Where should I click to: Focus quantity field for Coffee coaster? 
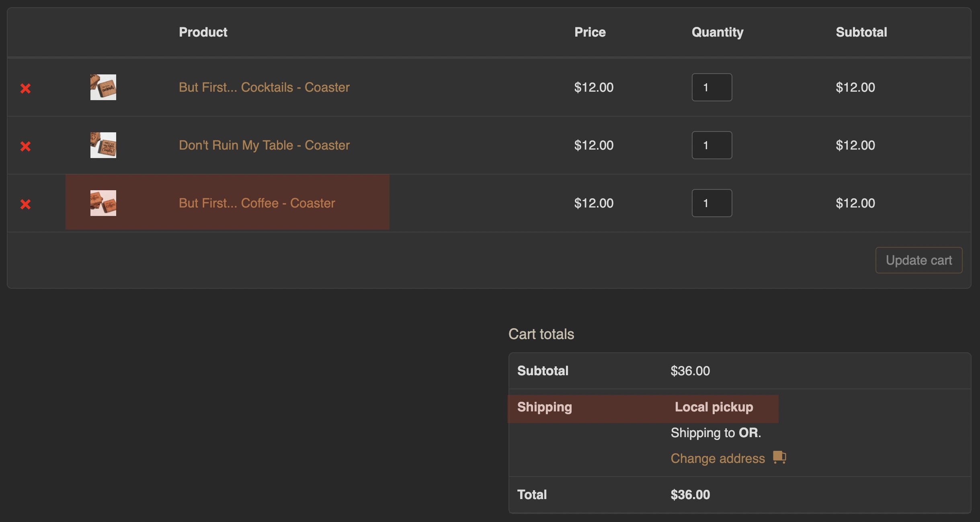[712, 203]
